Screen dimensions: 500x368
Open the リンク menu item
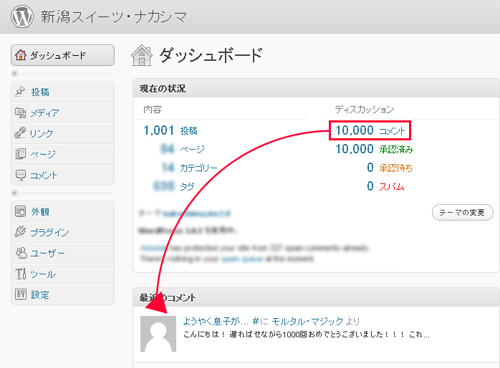pyautogui.click(x=41, y=134)
